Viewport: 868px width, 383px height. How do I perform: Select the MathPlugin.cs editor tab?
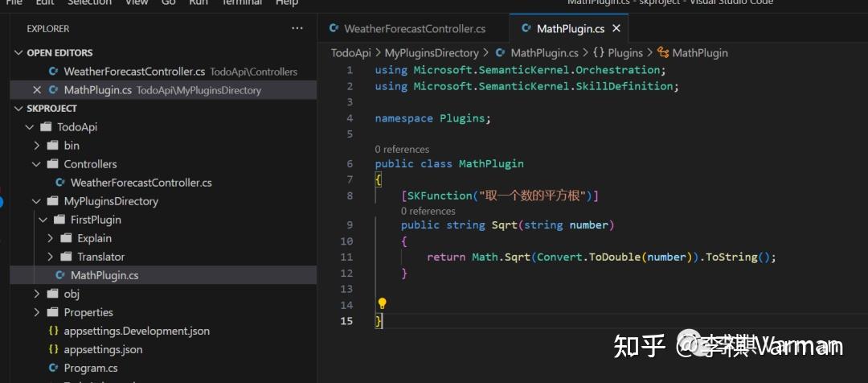570,29
